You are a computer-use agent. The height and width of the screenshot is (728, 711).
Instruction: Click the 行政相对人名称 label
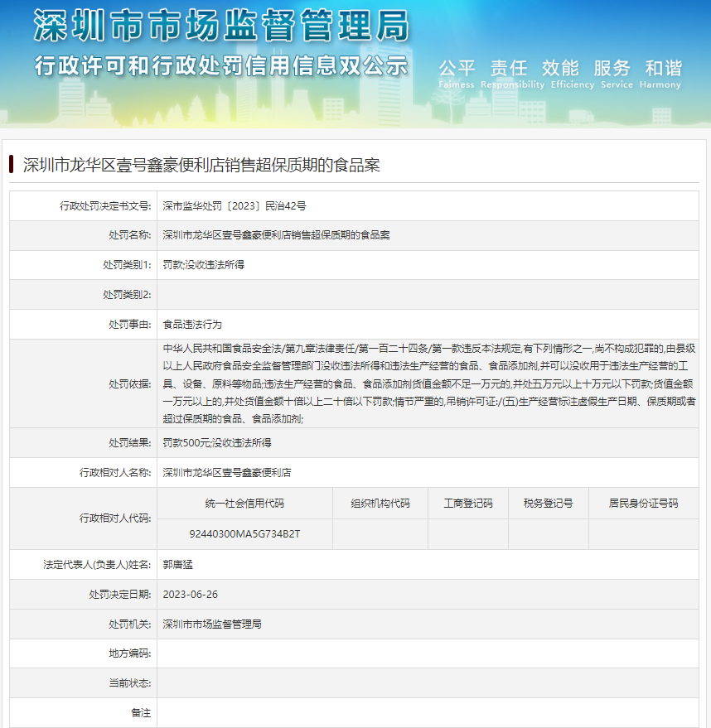click(x=115, y=473)
